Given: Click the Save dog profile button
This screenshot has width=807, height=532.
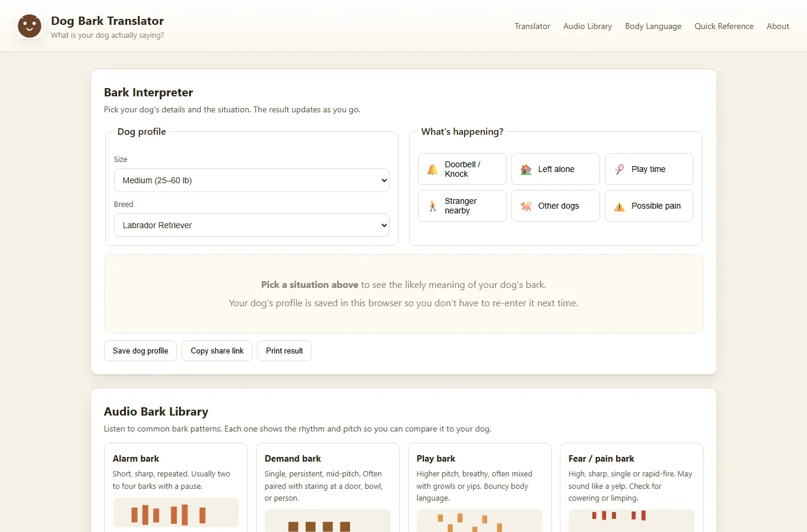Looking at the screenshot, I should click(140, 351).
